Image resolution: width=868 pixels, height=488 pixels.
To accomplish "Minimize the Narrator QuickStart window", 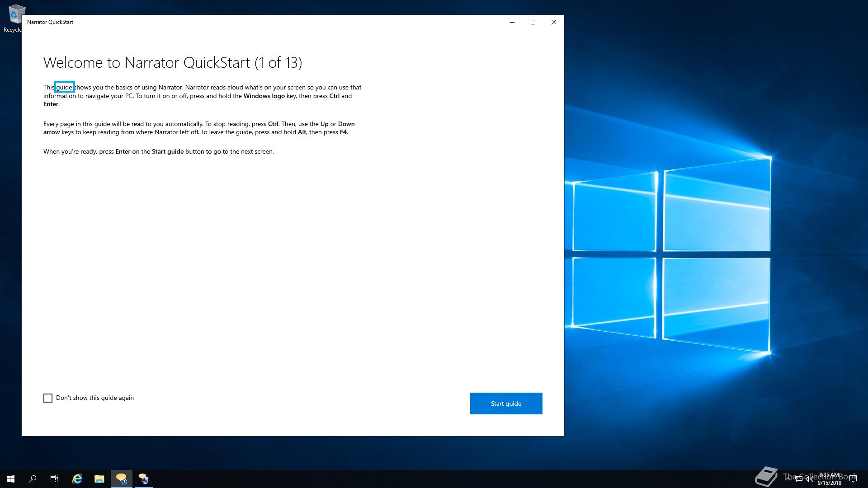I will 512,22.
